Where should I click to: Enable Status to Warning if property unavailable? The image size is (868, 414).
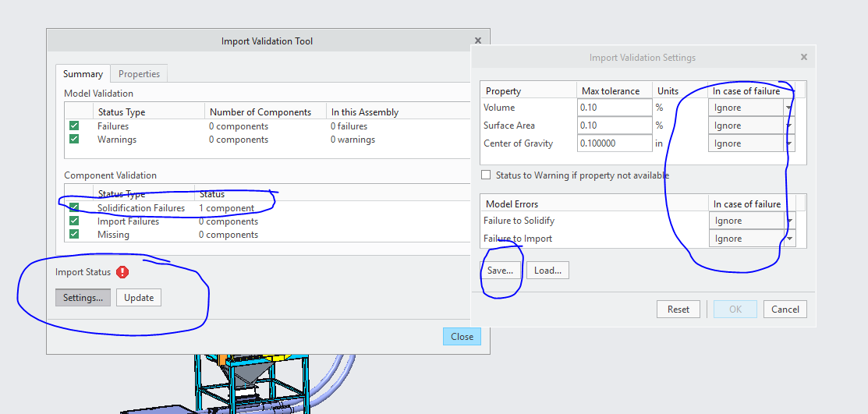point(487,175)
